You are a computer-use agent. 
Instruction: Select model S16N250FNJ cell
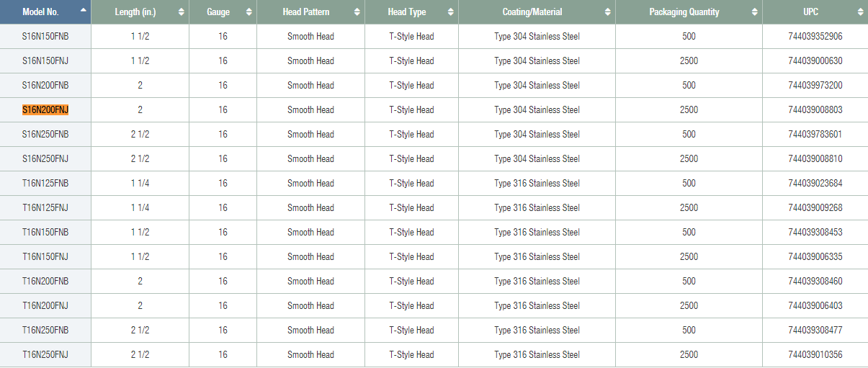(x=45, y=159)
